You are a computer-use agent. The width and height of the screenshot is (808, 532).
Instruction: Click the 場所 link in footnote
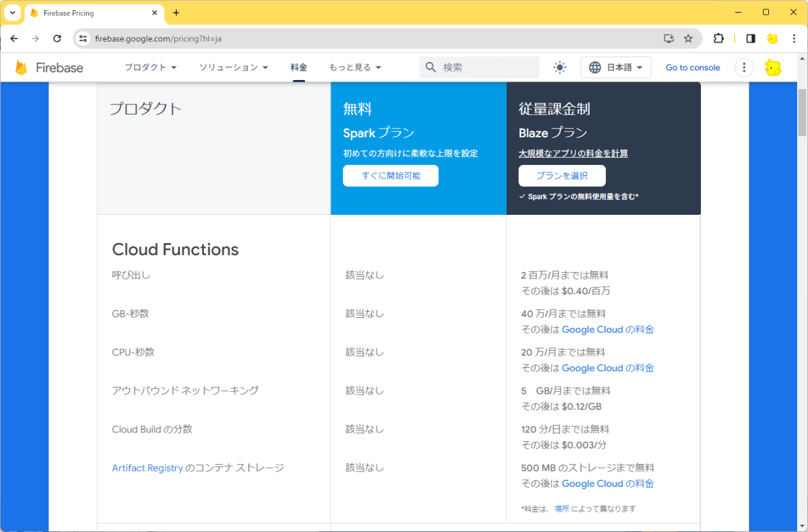[x=562, y=509]
